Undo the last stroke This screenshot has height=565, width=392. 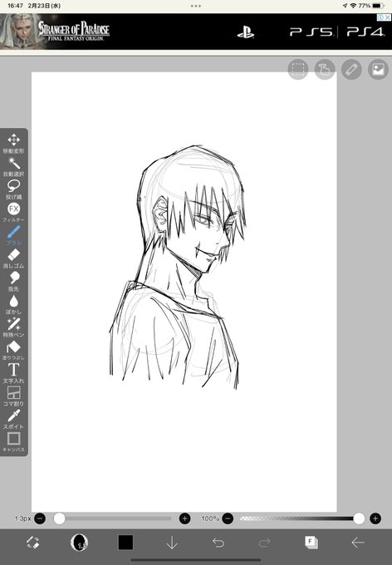[218, 543]
